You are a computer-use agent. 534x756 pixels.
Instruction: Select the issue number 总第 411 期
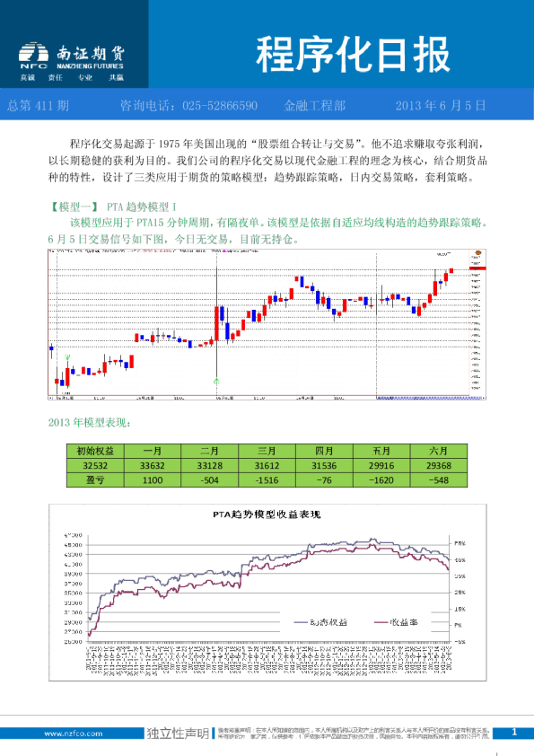38,106
